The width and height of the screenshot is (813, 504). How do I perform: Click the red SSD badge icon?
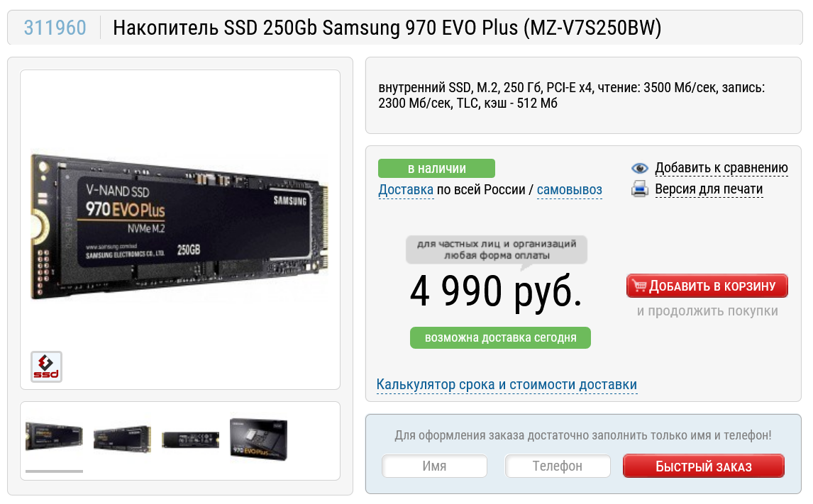[46, 366]
